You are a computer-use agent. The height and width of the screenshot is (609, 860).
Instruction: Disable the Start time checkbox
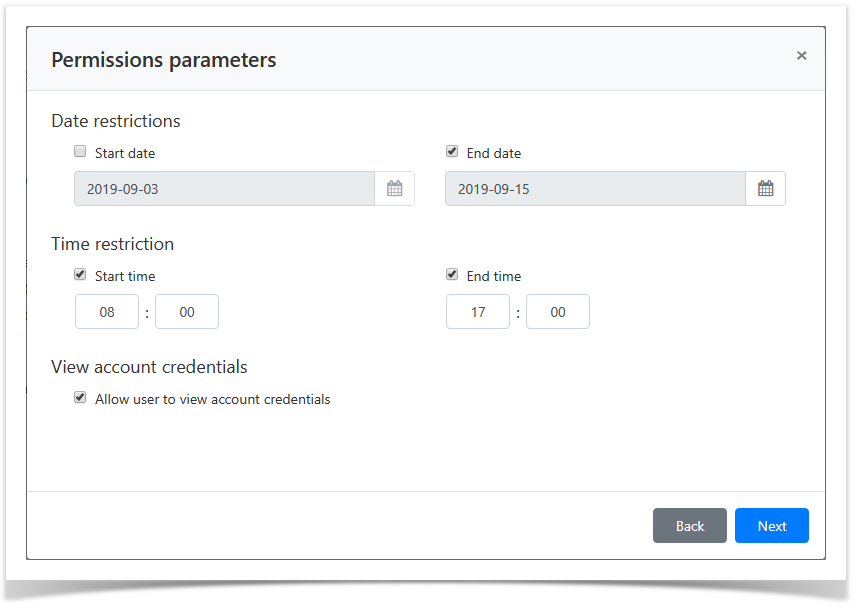pos(80,275)
